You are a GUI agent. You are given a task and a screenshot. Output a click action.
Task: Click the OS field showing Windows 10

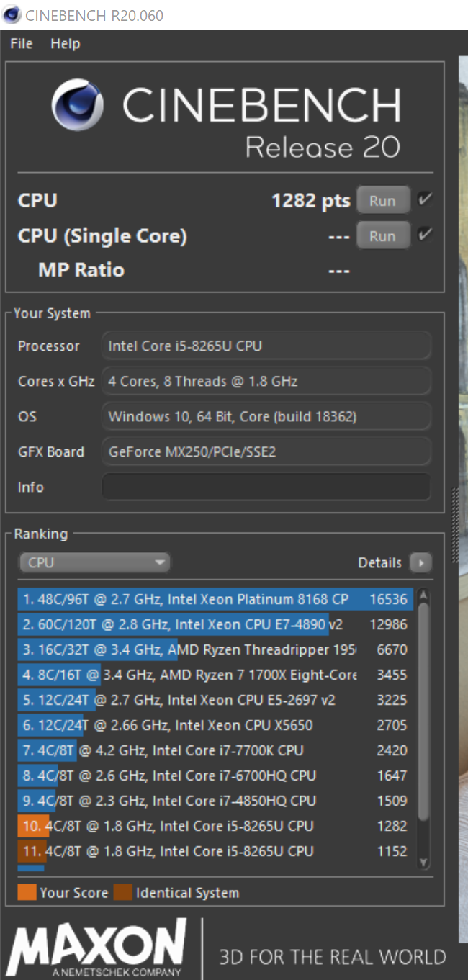pos(266,416)
